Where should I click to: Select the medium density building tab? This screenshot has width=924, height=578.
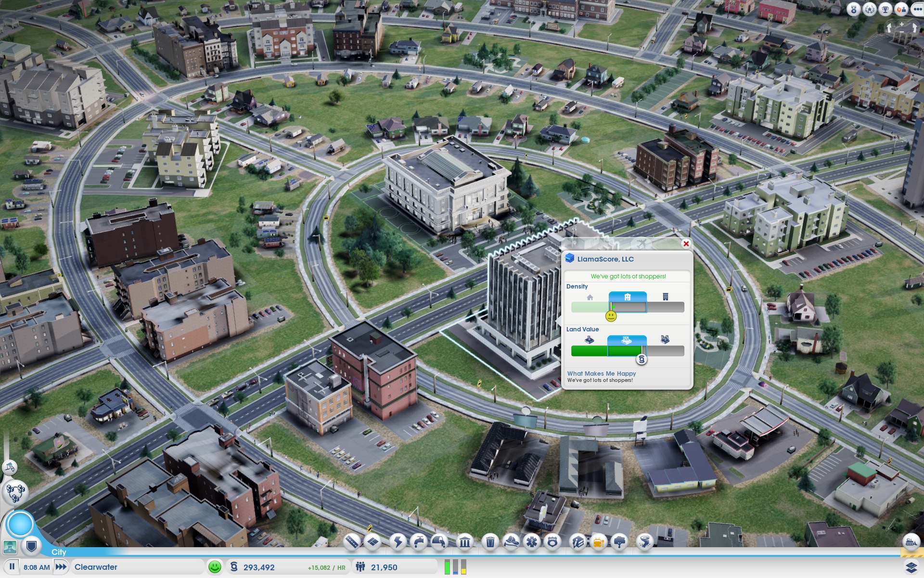(x=628, y=297)
